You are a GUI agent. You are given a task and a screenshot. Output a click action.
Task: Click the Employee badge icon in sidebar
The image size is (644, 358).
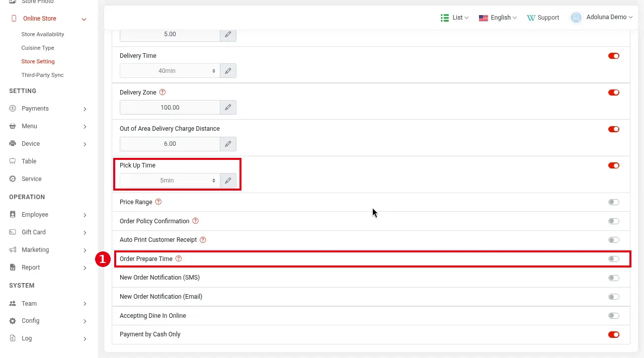coord(13,215)
